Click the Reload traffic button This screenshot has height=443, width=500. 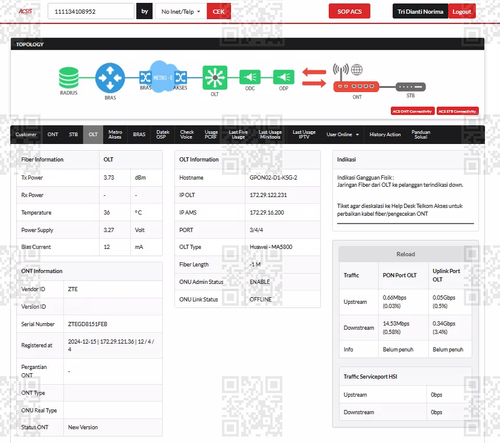coord(405,254)
